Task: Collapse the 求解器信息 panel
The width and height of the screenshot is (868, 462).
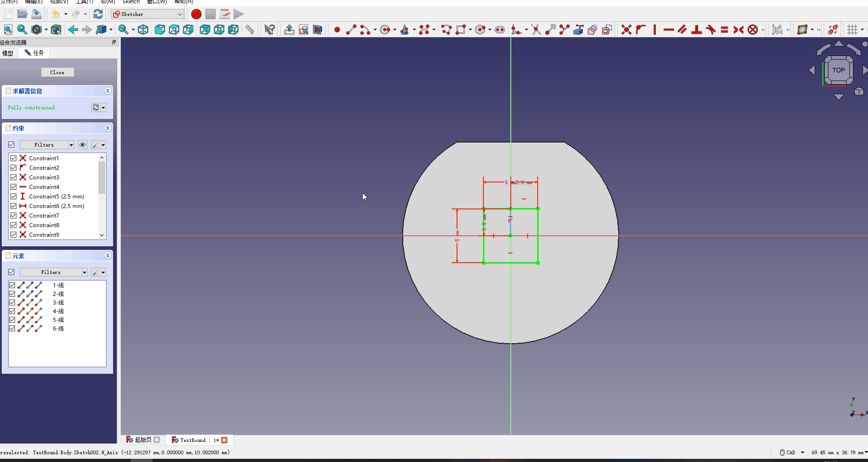Action: (108, 91)
